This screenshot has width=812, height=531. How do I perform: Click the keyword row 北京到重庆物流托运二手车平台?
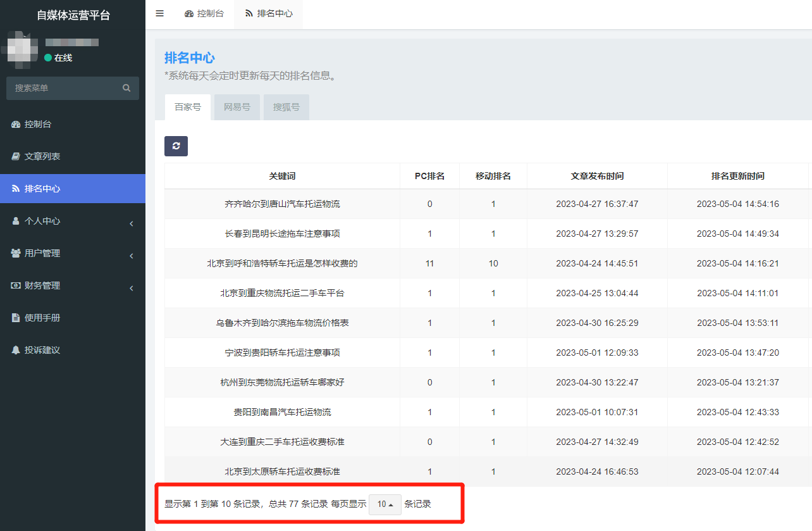pos(282,293)
